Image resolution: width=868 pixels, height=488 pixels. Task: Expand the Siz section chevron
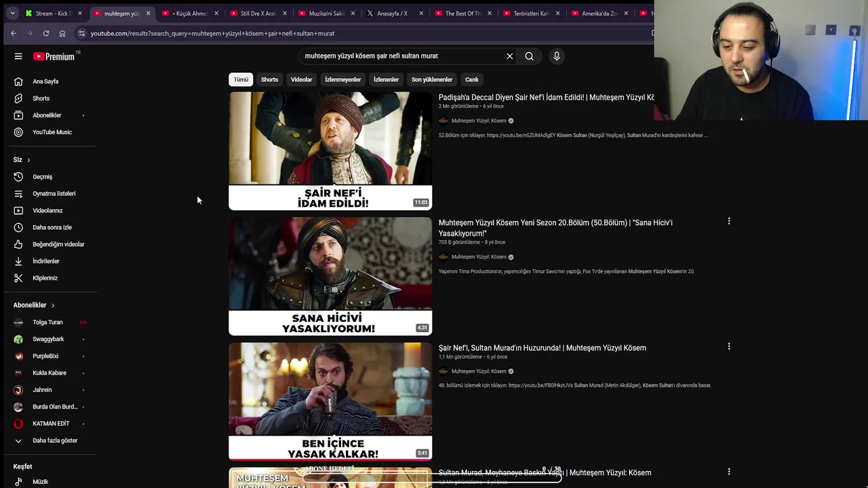point(28,160)
